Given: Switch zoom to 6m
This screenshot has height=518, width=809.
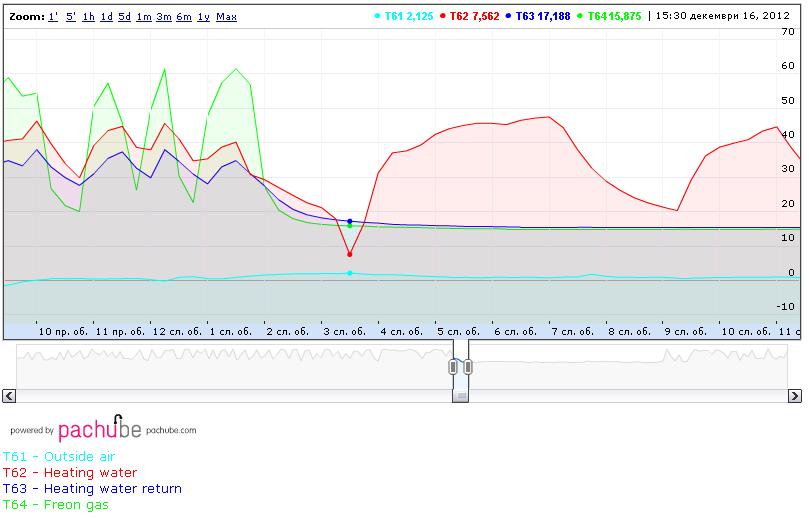Looking at the screenshot, I should pos(184,17).
